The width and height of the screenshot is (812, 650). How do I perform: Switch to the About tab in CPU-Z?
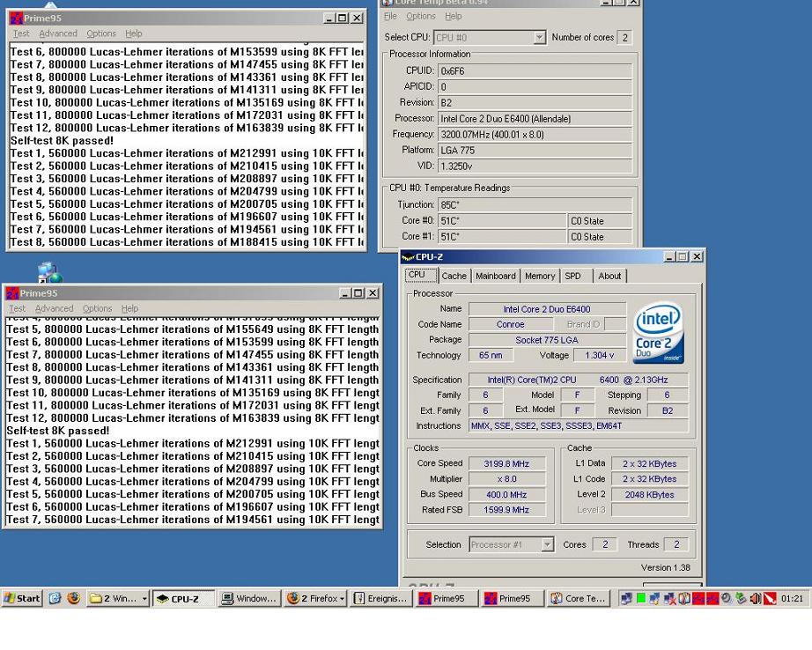609,276
